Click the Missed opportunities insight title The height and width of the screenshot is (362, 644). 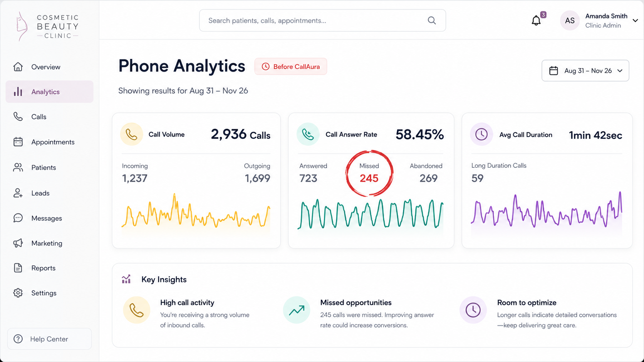click(x=356, y=303)
